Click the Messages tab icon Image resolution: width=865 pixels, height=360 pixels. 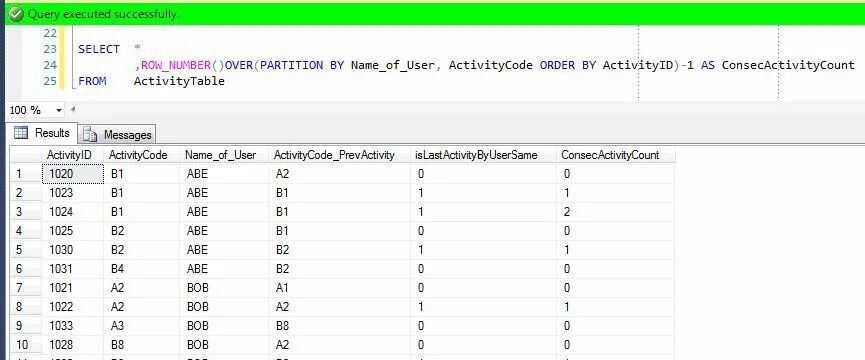click(90, 135)
